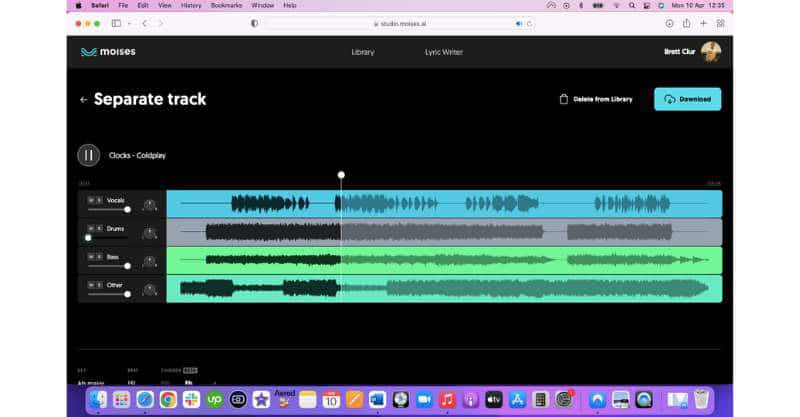Open a new Safari tab
800x417 pixels.
[704, 23]
